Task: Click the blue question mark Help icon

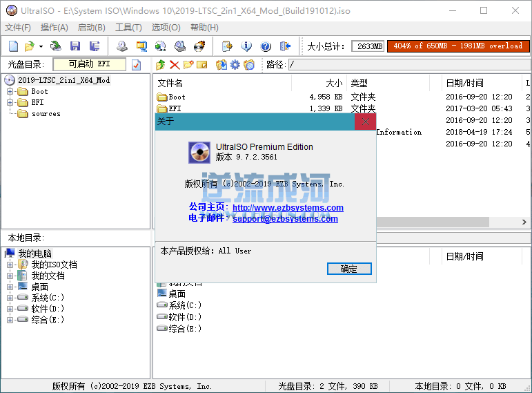Action: point(266,46)
